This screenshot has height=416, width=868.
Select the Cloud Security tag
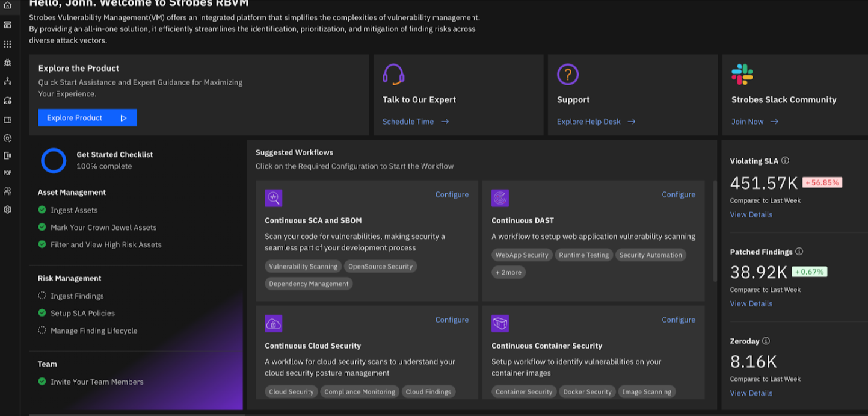pos(291,391)
